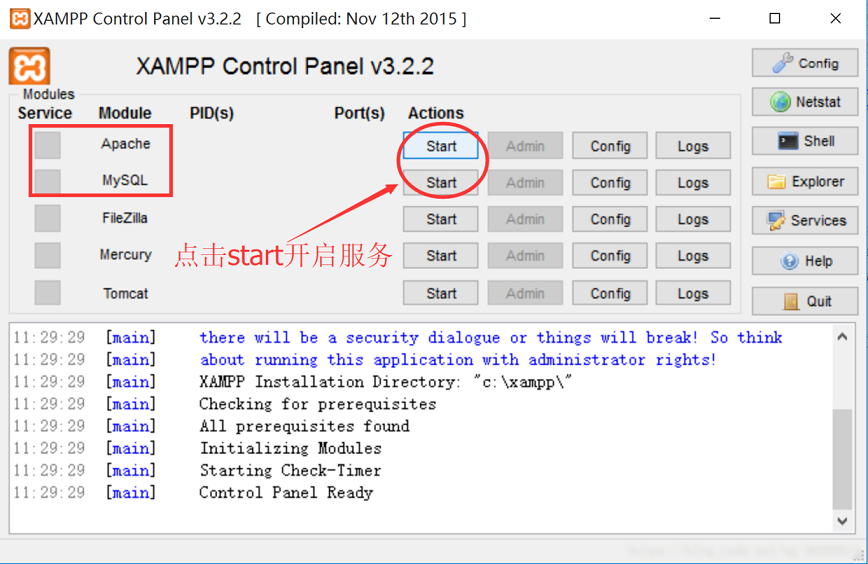Open Explorer folder button
This screenshot has height=564, width=868.
coord(804,181)
